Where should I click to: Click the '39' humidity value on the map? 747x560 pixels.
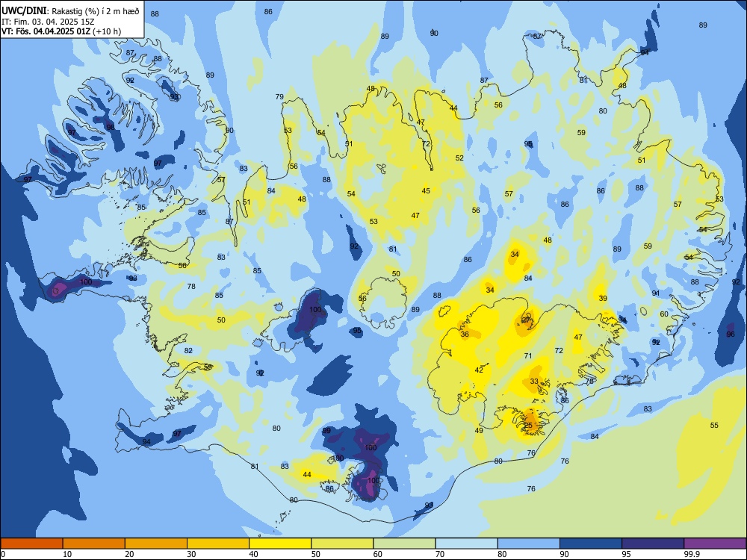tap(603, 298)
